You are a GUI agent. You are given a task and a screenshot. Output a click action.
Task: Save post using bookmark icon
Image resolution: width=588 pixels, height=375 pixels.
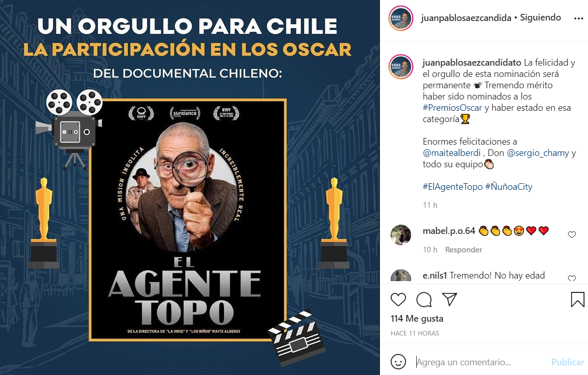578,300
